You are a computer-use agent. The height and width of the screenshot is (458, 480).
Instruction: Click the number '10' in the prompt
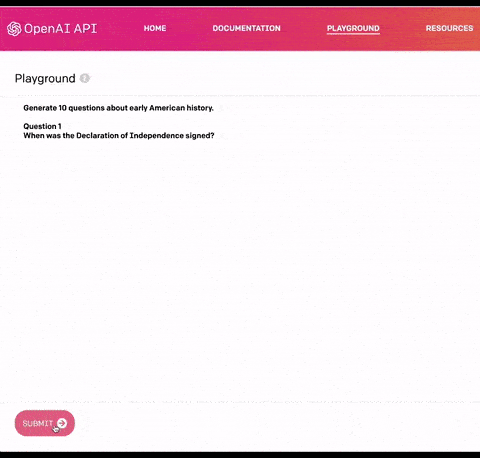tap(63, 108)
